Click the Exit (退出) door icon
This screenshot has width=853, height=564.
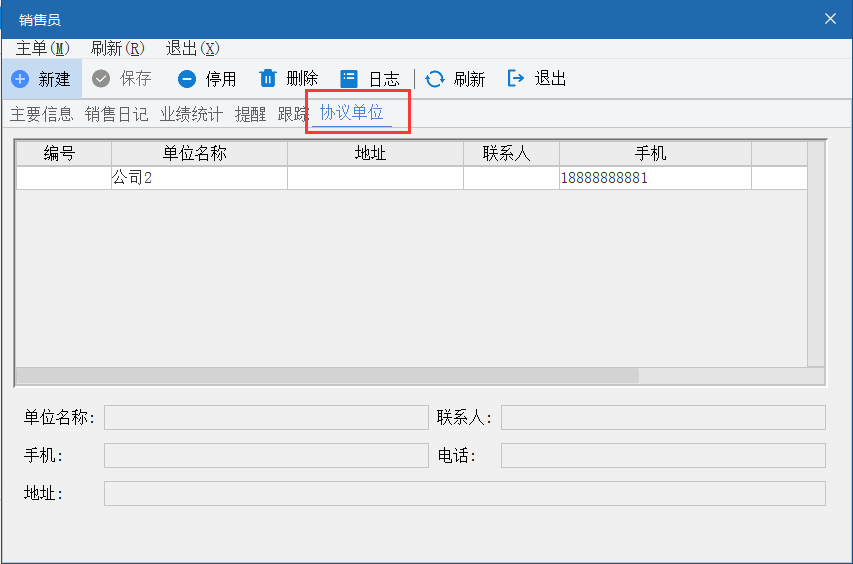(516, 79)
